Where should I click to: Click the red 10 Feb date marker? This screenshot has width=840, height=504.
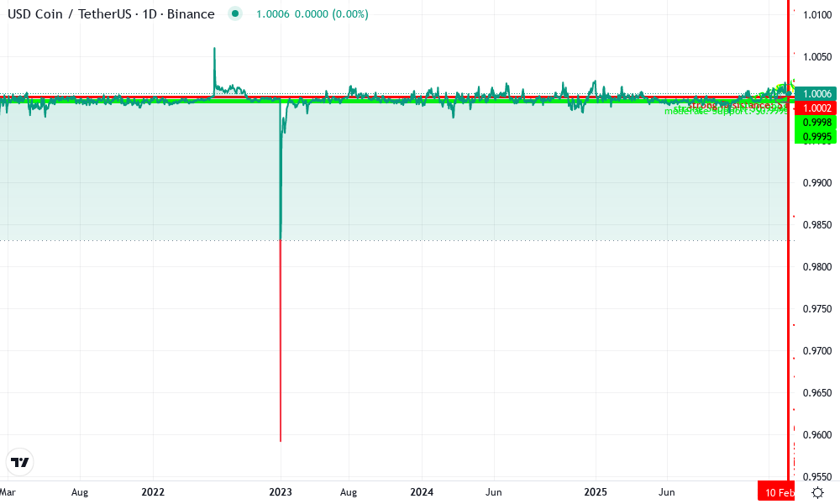pos(776,493)
